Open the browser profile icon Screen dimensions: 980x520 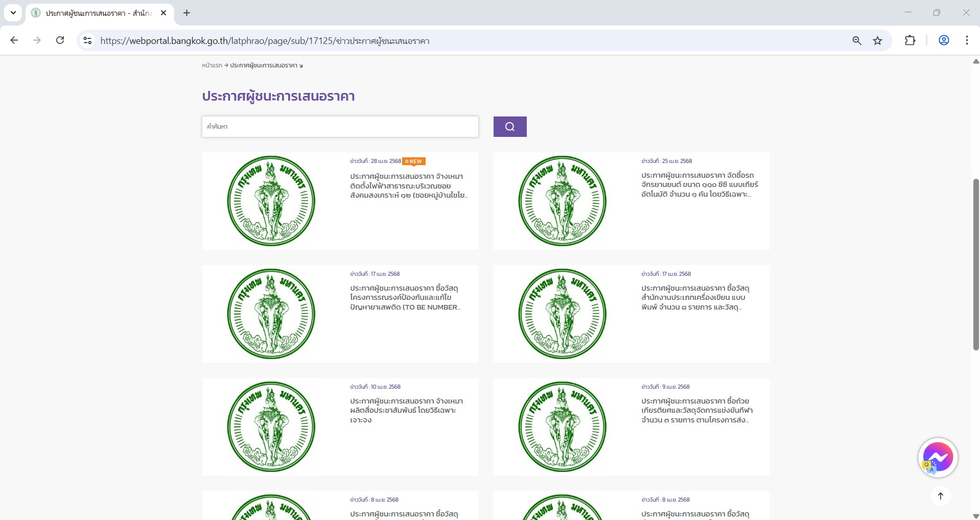click(944, 40)
